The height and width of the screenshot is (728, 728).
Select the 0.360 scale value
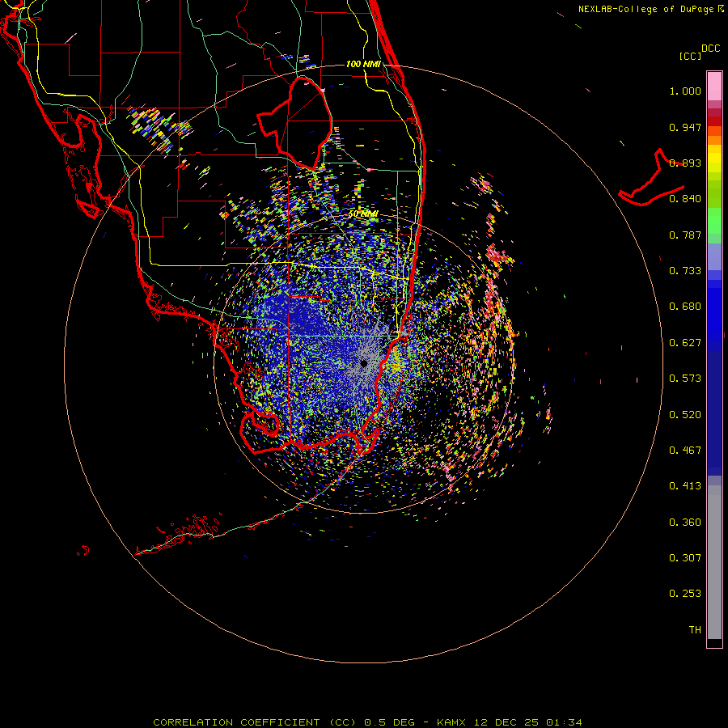pyautogui.click(x=685, y=523)
